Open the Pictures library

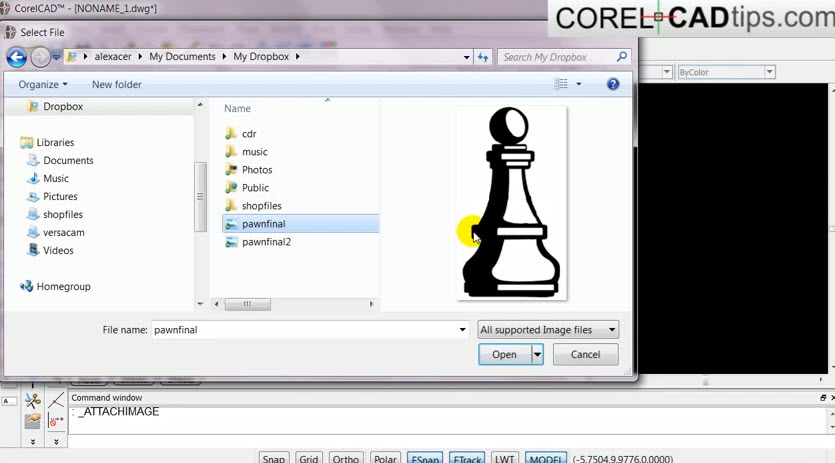60,197
